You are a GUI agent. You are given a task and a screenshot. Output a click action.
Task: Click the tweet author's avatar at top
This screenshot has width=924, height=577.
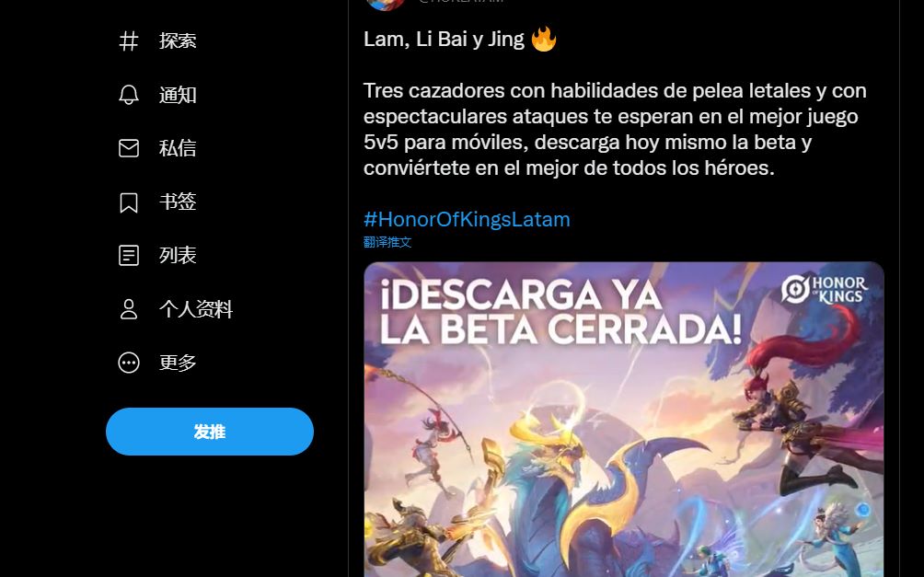click(386, 3)
